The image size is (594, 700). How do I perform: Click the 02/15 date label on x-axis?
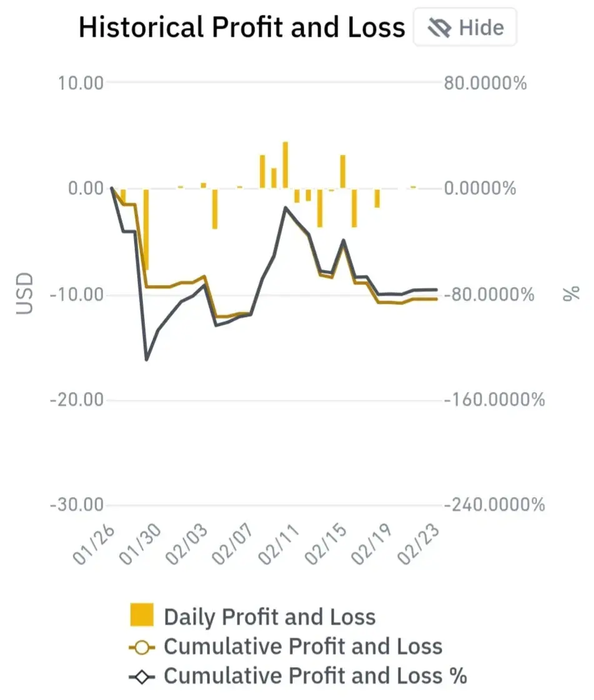[x=326, y=544]
